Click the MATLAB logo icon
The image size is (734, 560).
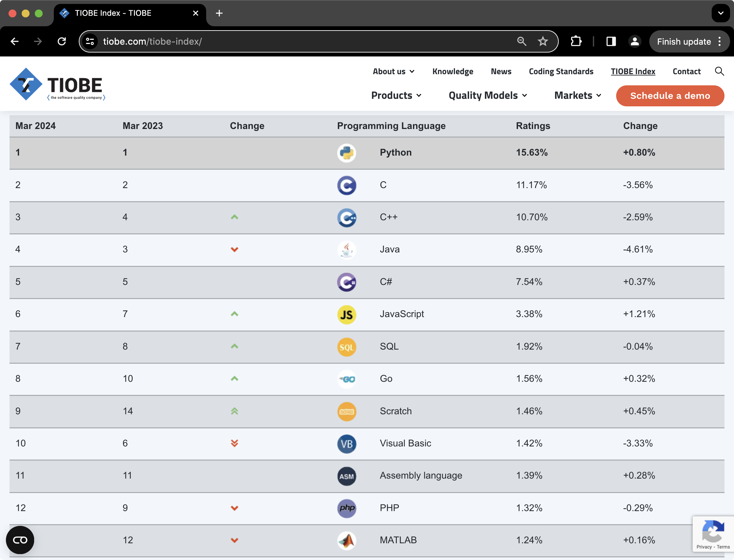347,541
